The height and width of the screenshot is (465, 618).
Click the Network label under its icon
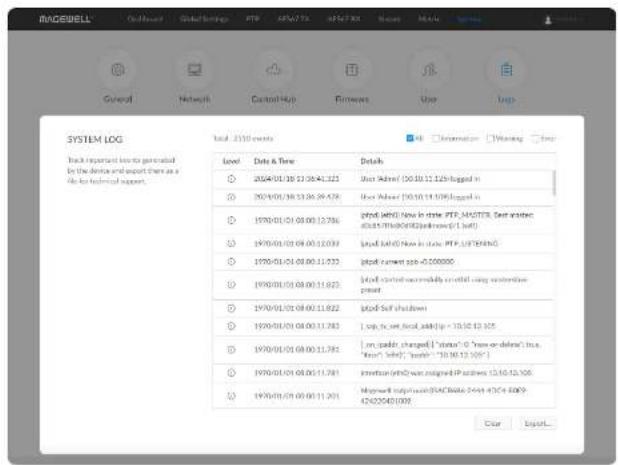pos(194,99)
